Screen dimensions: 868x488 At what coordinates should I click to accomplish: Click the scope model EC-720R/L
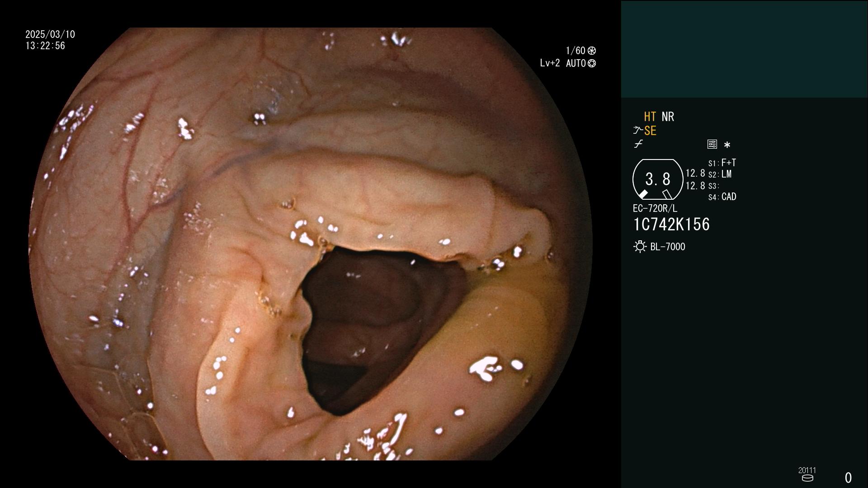655,208
